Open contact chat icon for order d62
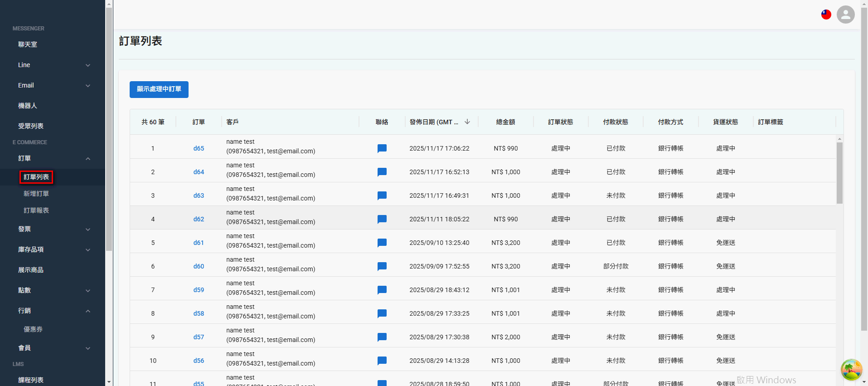The height and width of the screenshot is (386, 868). coord(382,219)
